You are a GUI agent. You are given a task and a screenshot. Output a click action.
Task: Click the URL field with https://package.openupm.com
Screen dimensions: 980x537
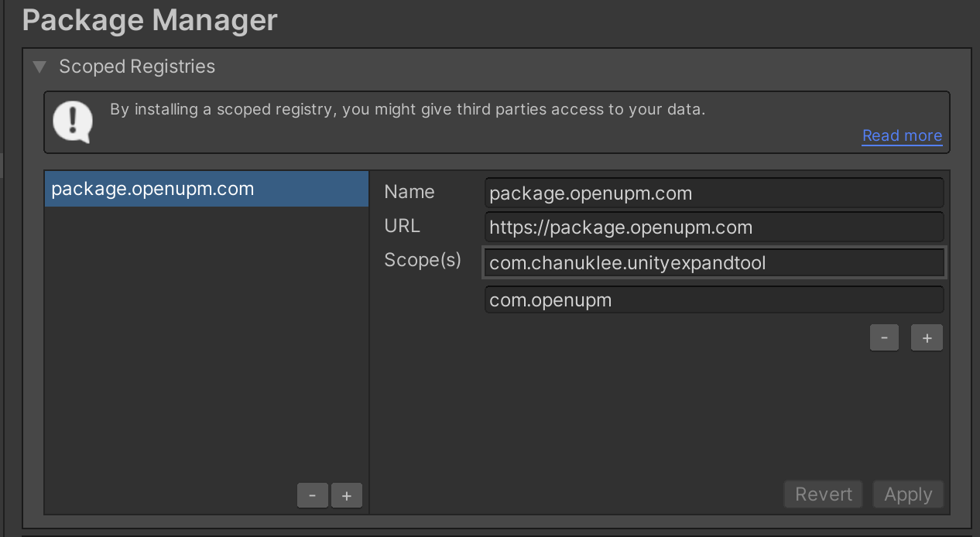coord(714,227)
